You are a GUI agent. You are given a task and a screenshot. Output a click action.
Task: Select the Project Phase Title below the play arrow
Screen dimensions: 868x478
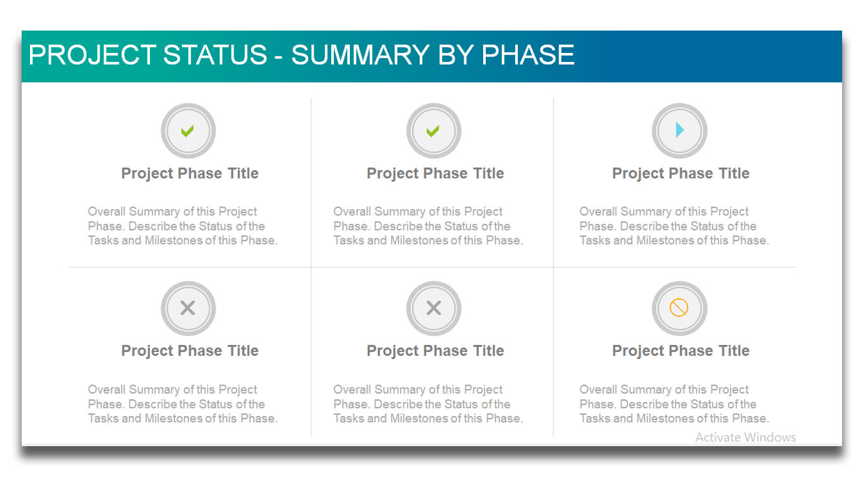680,174
